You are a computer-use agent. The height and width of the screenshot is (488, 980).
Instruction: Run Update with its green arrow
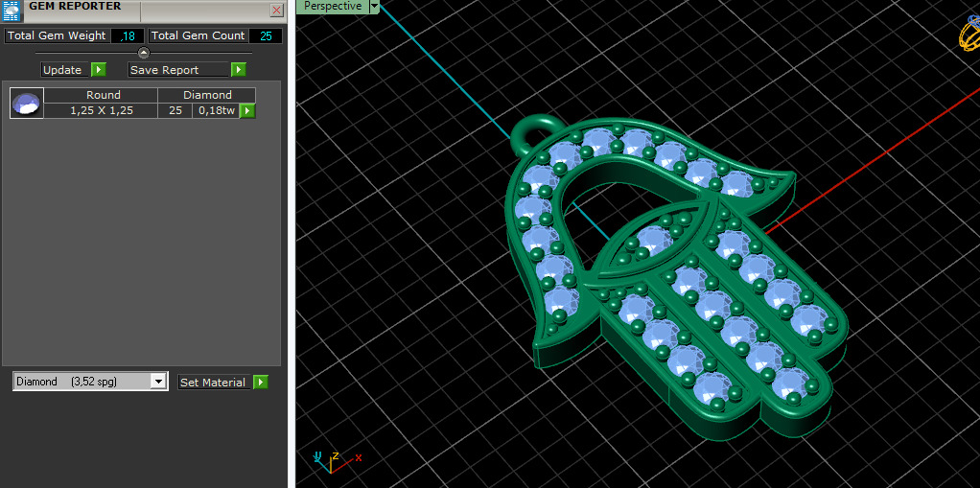click(x=99, y=70)
